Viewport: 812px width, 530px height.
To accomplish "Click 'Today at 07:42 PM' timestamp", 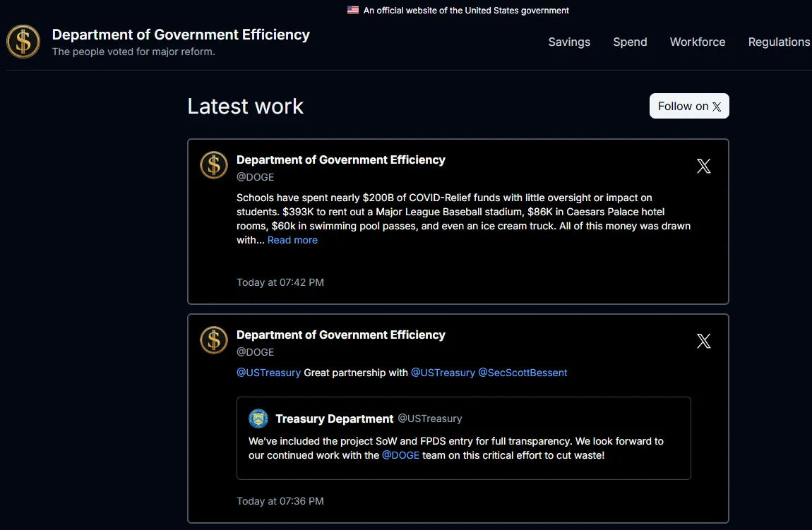I will (280, 282).
